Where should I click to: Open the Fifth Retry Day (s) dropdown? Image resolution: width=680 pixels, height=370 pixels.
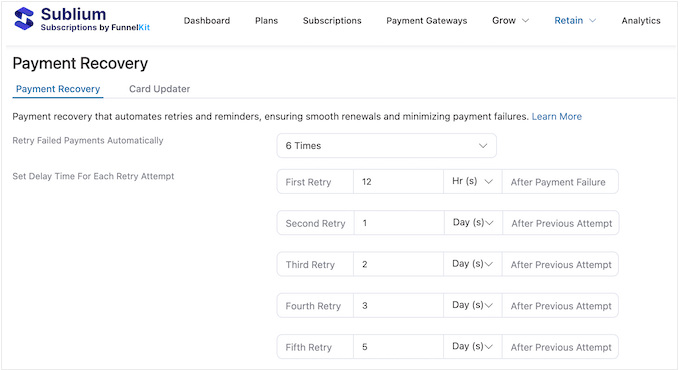point(472,347)
